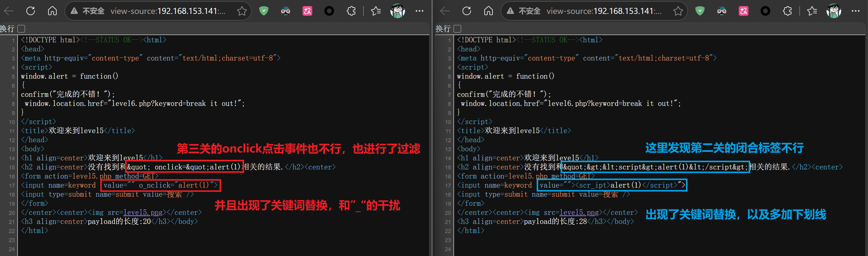The height and width of the screenshot is (256, 868).
Task: Open settings menu in right browser
Action: tap(856, 11)
